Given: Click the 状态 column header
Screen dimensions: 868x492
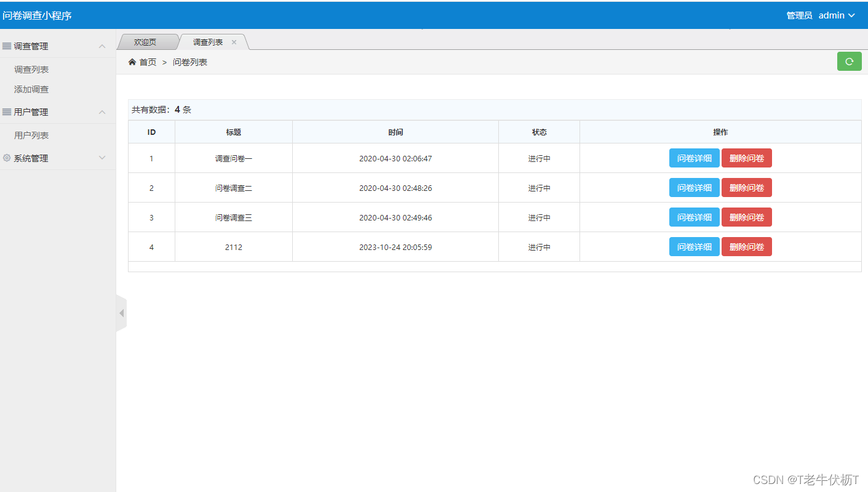Looking at the screenshot, I should 539,132.
